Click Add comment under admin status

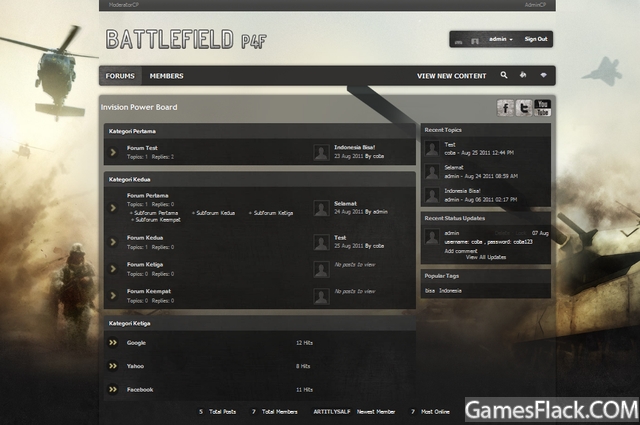(460, 251)
